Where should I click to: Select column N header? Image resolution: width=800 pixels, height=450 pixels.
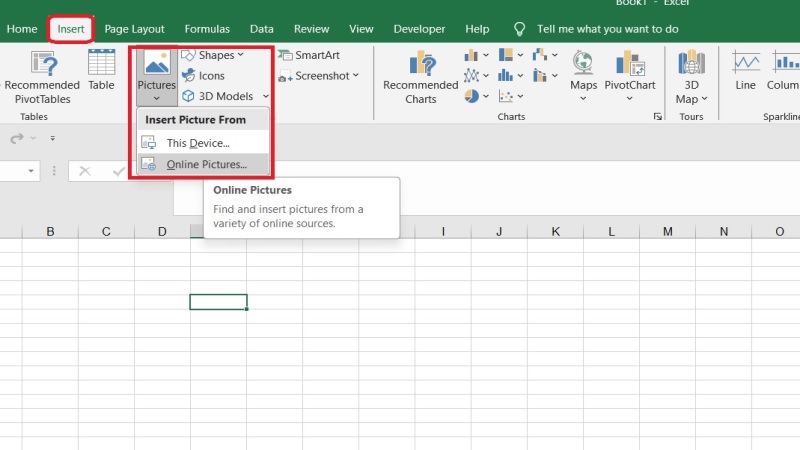point(723,232)
